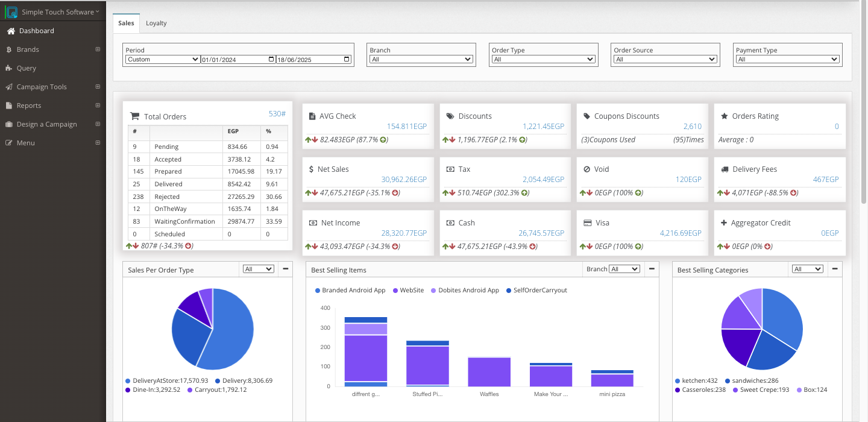
Task: Toggle sandwiches legend entry in categories chart
Action: pyautogui.click(x=752, y=380)
